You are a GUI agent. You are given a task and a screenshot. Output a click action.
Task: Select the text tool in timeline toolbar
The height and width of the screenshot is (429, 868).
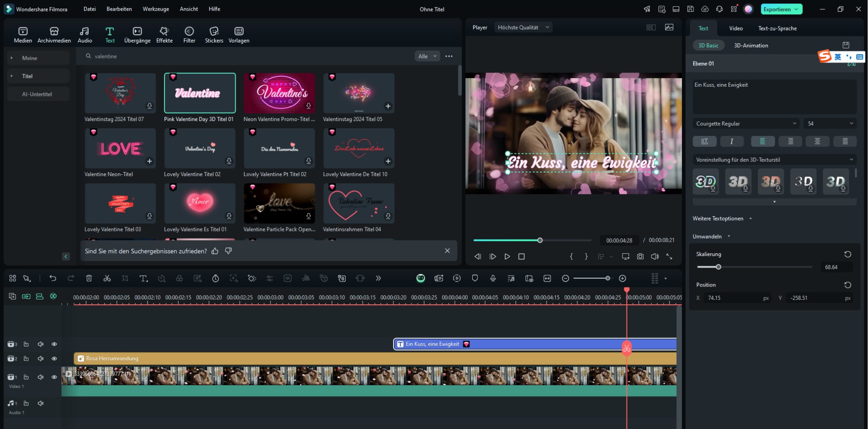point(143,278)
